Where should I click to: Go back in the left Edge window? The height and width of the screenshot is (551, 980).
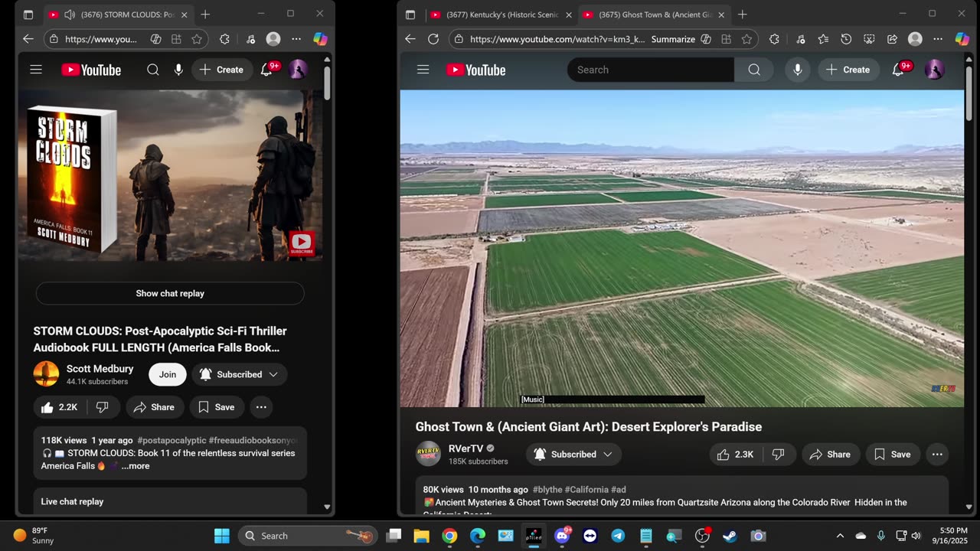point(28,39)
